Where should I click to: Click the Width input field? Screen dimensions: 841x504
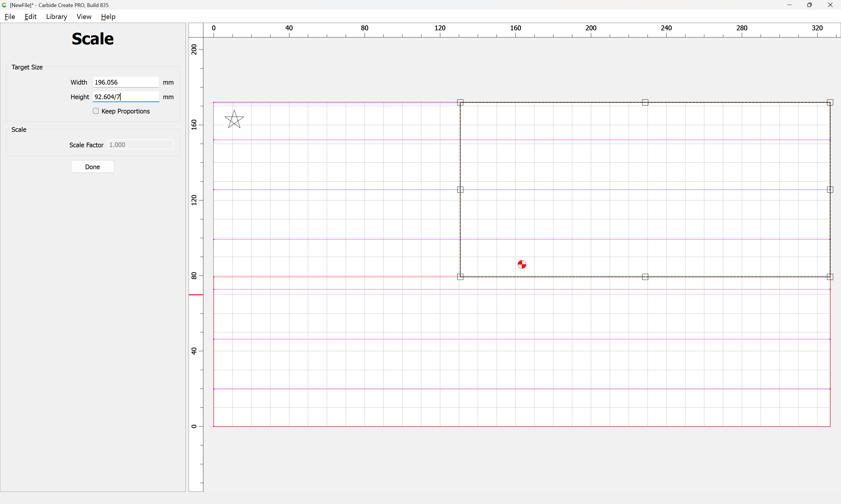tap(126, 82)
